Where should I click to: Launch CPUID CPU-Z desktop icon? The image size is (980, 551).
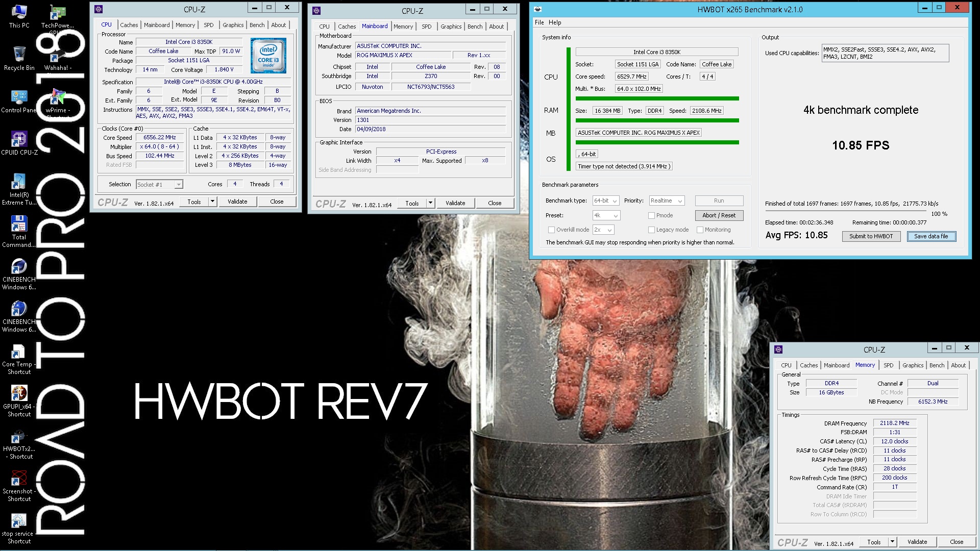pos(19,143)
